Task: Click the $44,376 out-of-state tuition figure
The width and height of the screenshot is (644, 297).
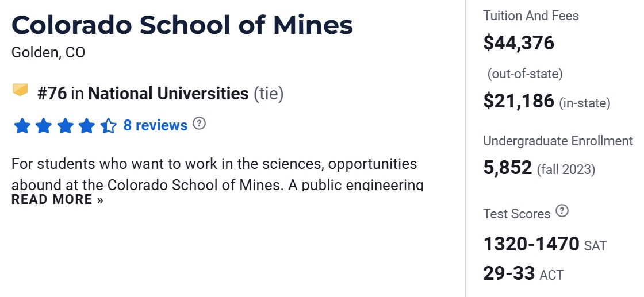Action: 519,43
